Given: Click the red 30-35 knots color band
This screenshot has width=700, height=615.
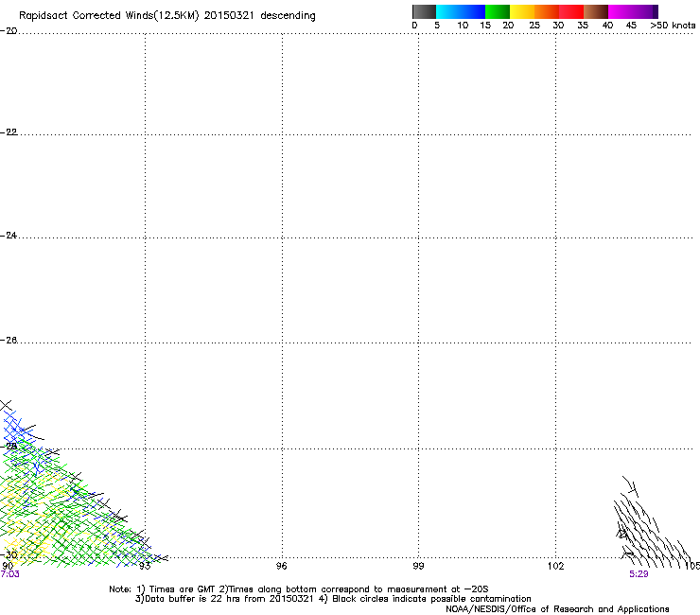Looking at the screenshot, I should 571,11.
